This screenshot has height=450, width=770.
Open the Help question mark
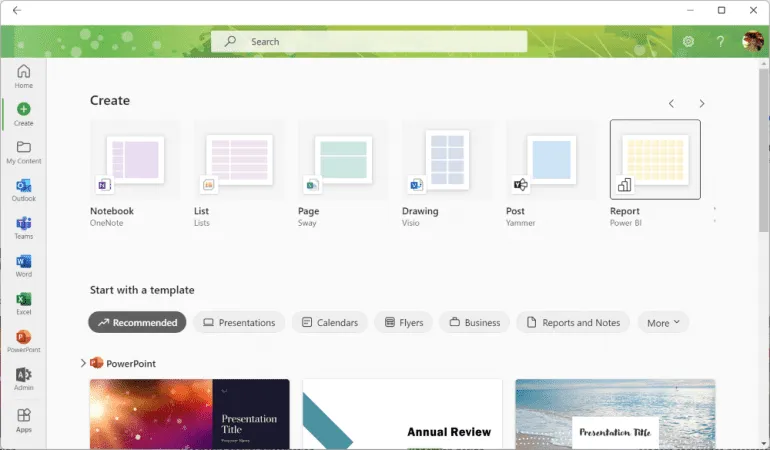pyautogui.click(x=720, y=42)
